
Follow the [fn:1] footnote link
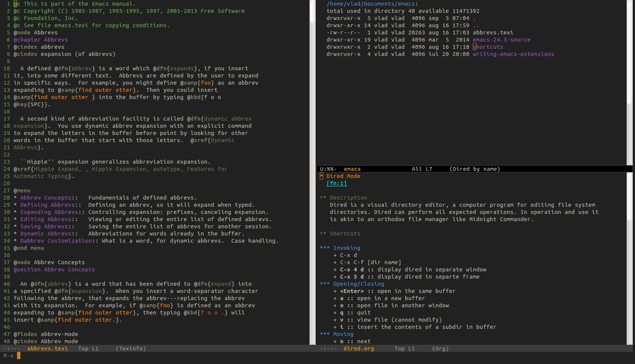[336, 183]
